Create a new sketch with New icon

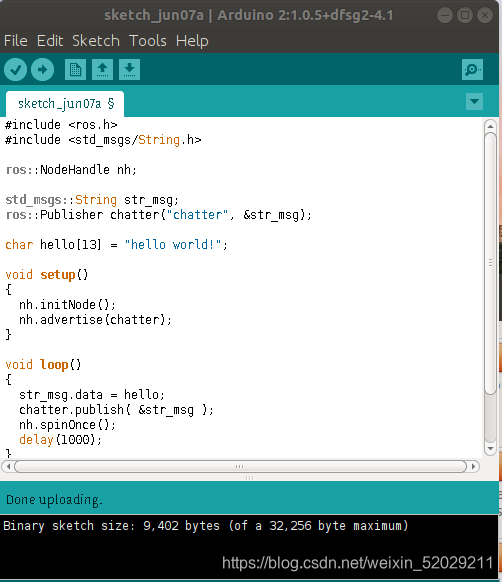pos(75,69)
